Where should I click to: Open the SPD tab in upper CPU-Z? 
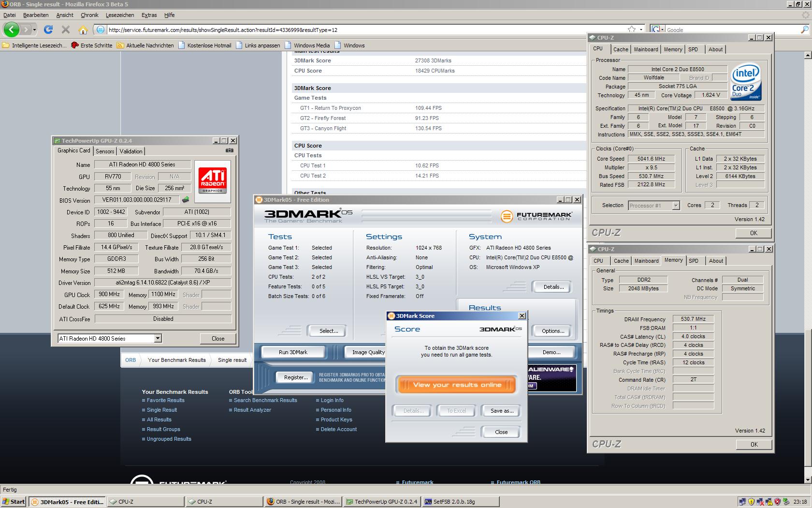[x=693, y=49]
